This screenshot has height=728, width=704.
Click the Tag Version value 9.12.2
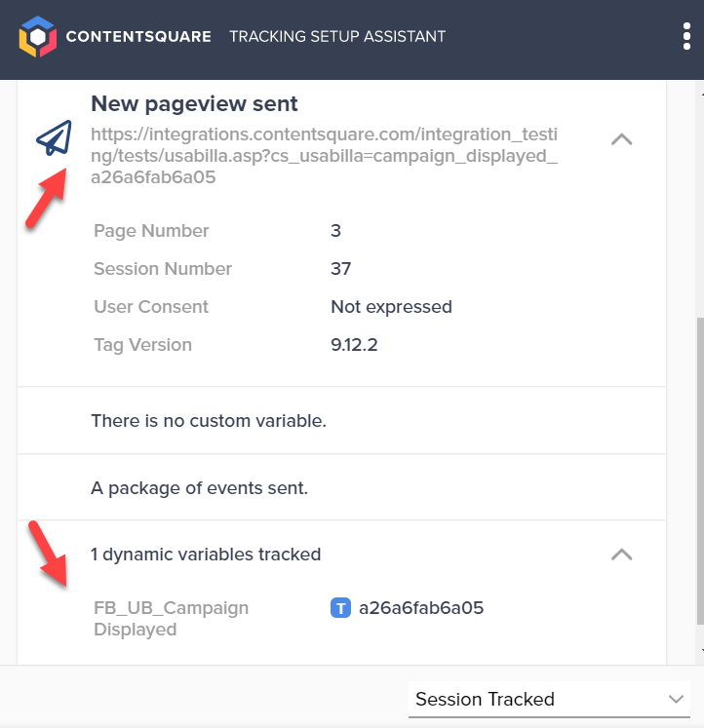pos(354,345)
